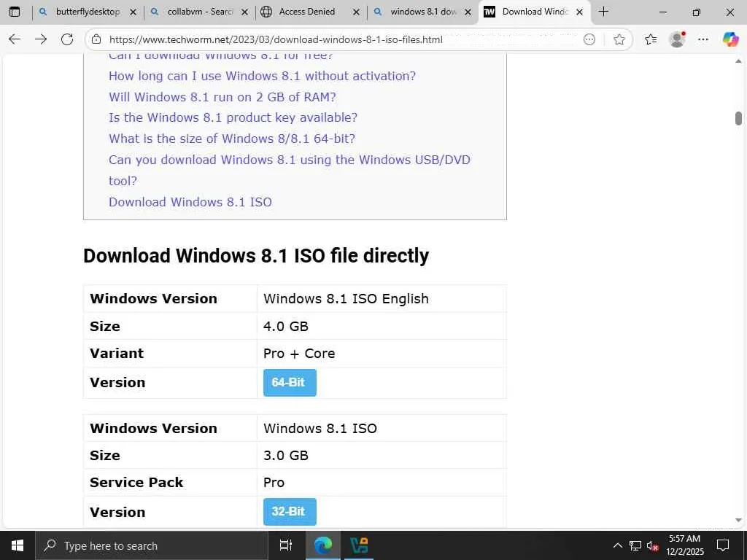Click the taskbar 'Type here to search' box
The width and height of the screenshot is (747, 560).
[x=152, y=545]
